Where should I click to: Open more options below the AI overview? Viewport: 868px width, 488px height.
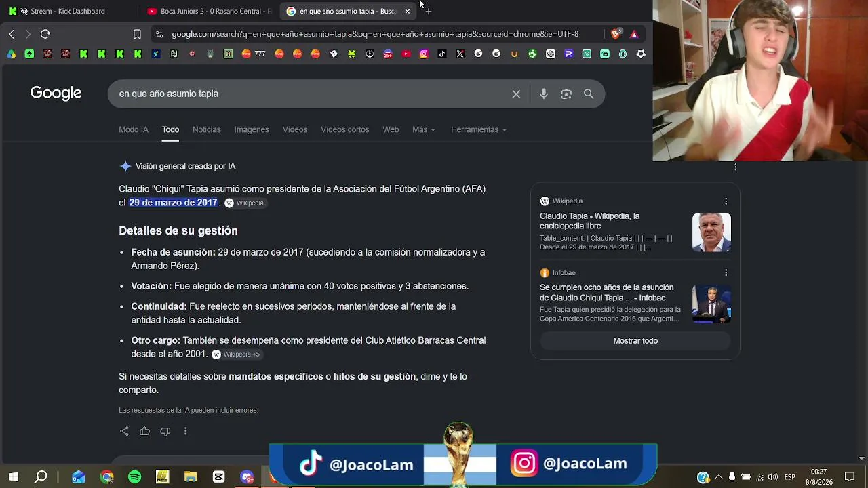coord(185,431)
